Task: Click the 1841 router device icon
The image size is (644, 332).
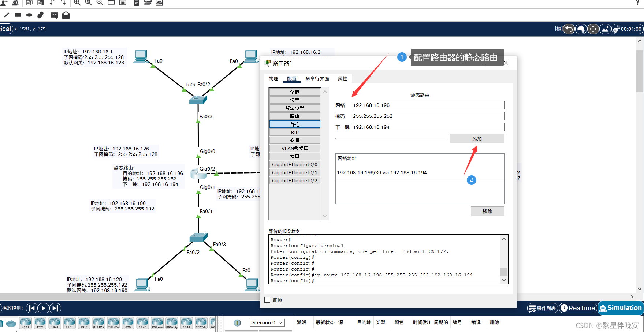Action: click(x=186, y=323)
